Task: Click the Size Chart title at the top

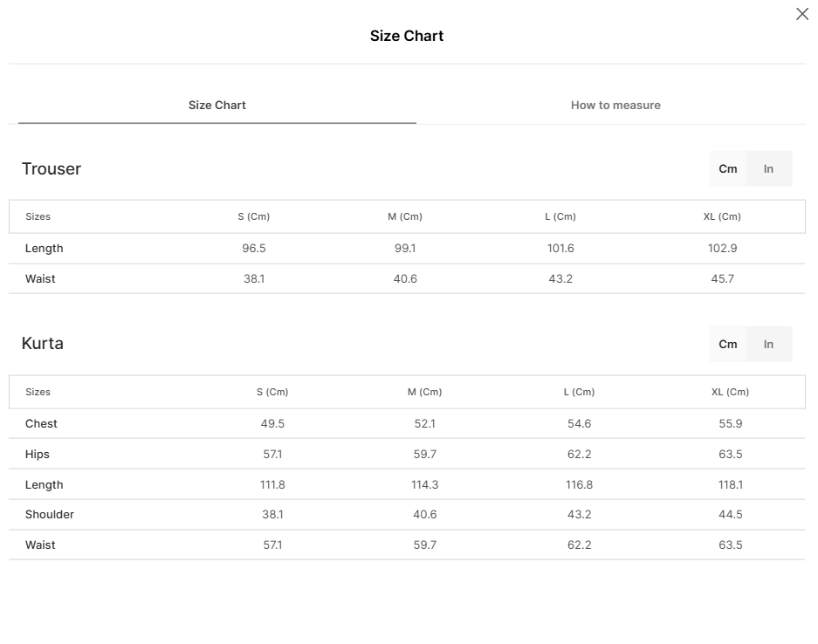Action: (407, 36)
